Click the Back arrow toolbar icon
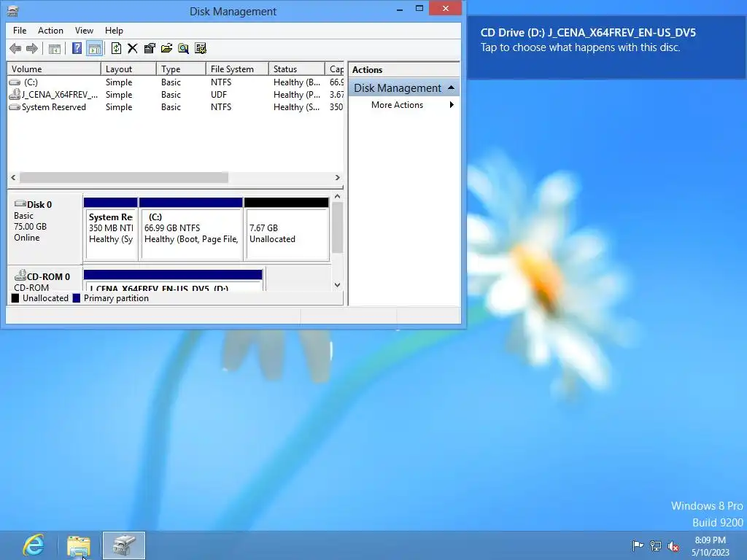This screenshot has width=747, height=560. 15,48
